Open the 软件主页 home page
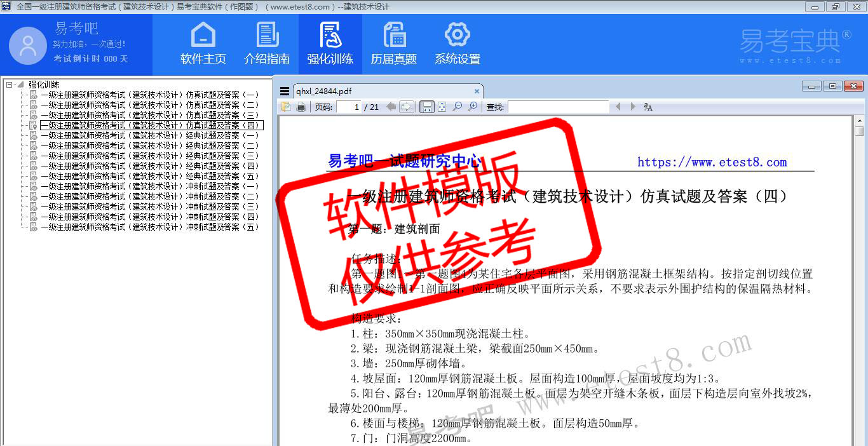The width and height of the screenshot is (868, 446). pos(203,44)
